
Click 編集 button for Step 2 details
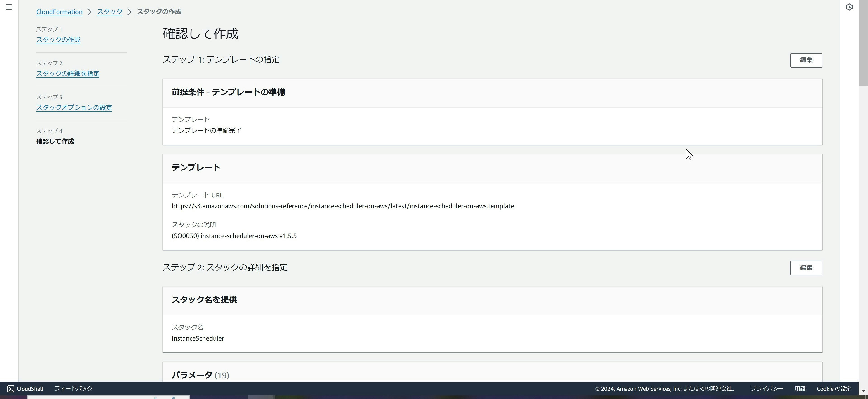pos(806,268)
